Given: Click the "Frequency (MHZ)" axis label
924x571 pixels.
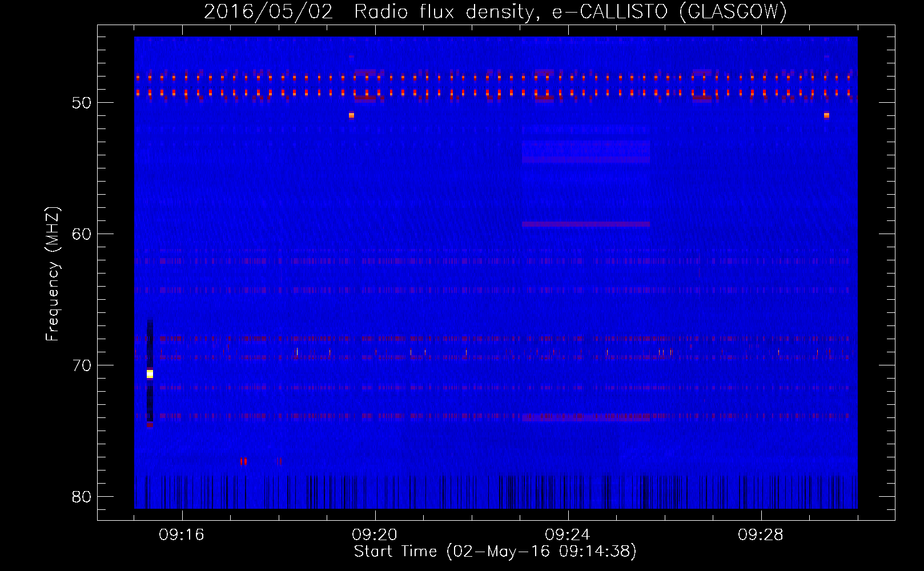Looking at the screenshot, I should [x=52, y=274].
